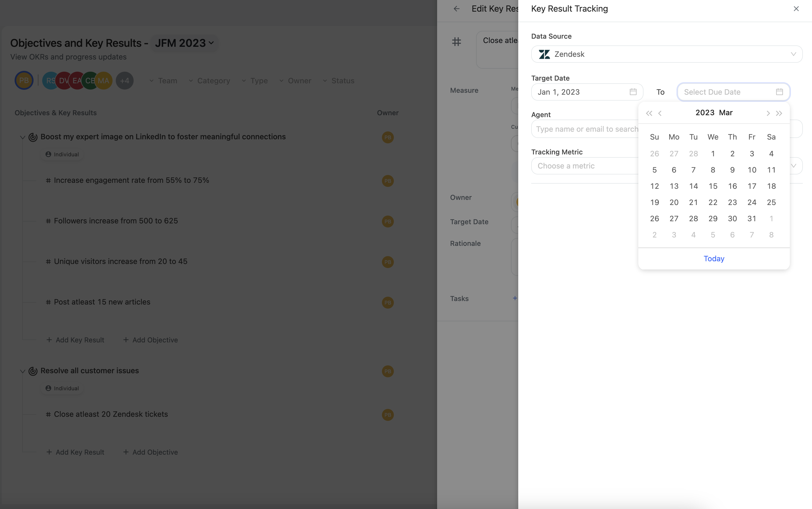Open the Category filter dropdown
Screen dimensions: 812x509
point(209,81)
